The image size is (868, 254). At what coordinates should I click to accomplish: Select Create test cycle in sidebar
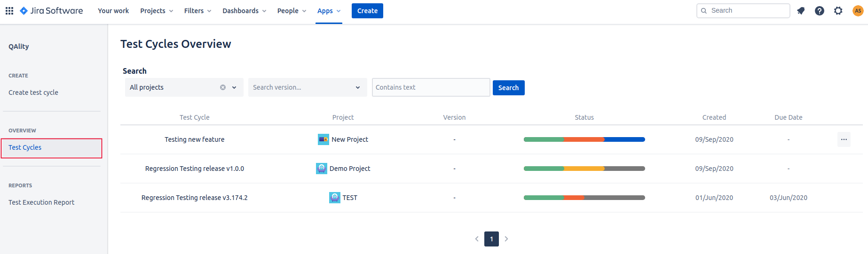point(33,92)
